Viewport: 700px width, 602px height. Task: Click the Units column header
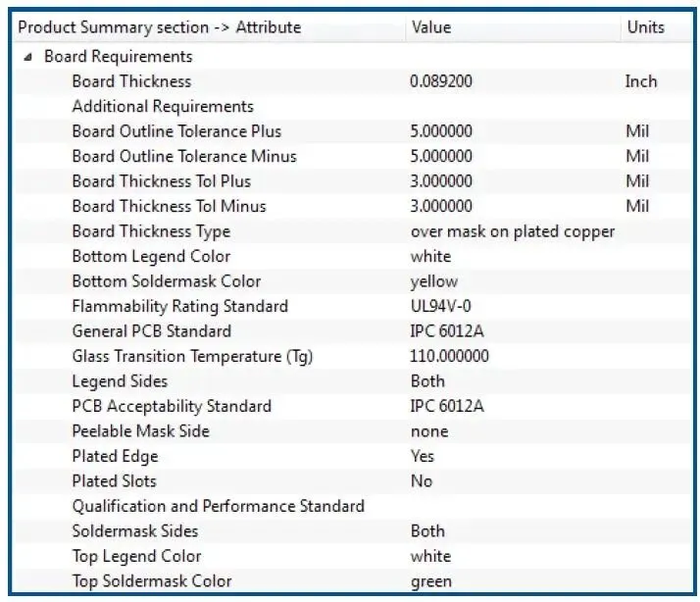[645, 27]
